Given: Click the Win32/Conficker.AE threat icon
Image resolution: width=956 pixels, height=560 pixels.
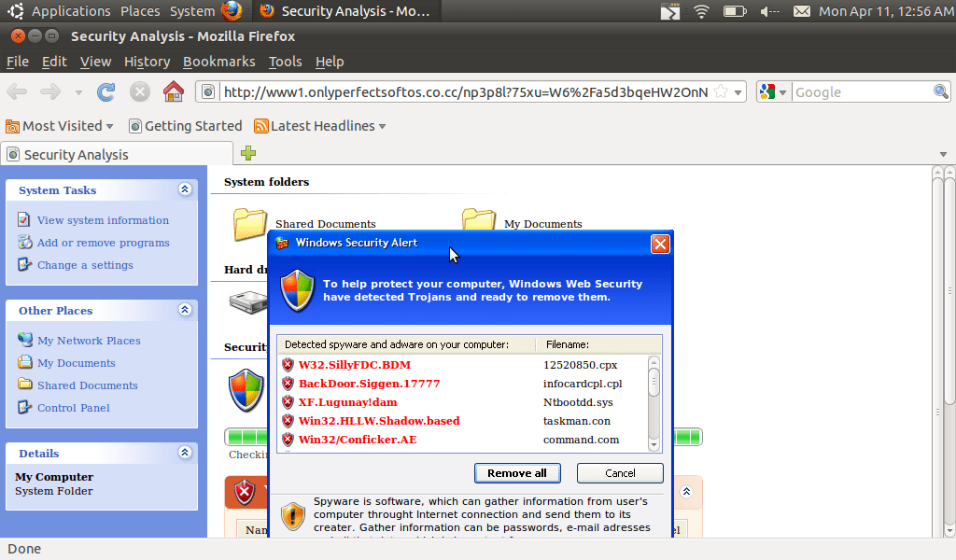Looking at the screenshot, I should [288, 440].
